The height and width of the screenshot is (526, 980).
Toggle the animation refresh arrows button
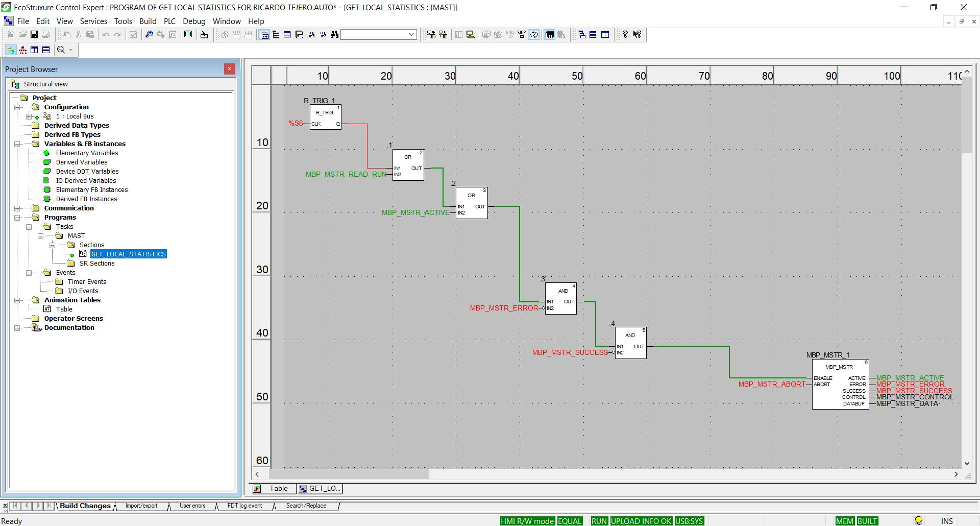(534, 34)
